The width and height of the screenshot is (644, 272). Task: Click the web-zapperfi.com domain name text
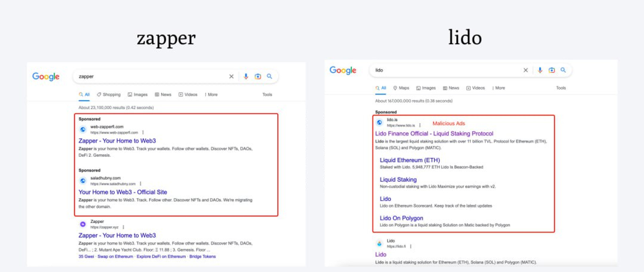tap(107, 127)
